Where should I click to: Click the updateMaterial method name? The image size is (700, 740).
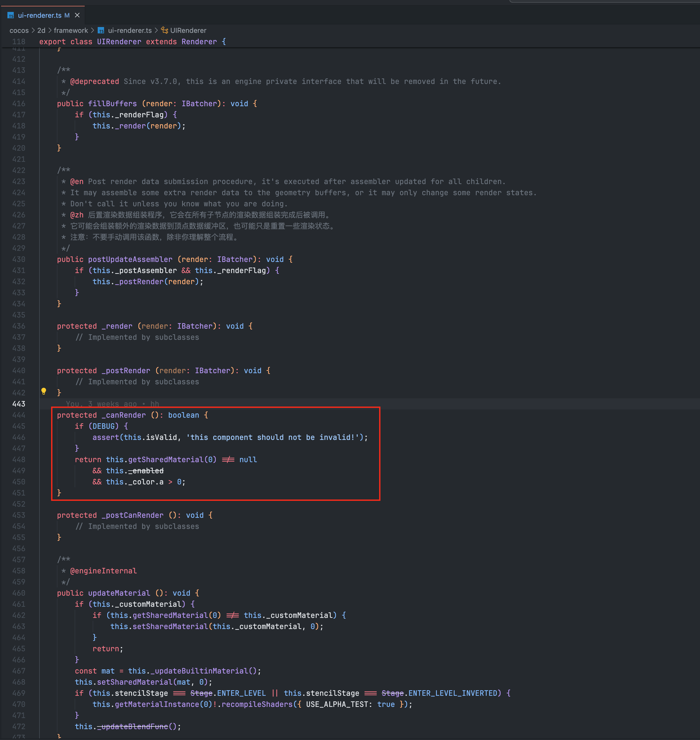tap(119, 593)
